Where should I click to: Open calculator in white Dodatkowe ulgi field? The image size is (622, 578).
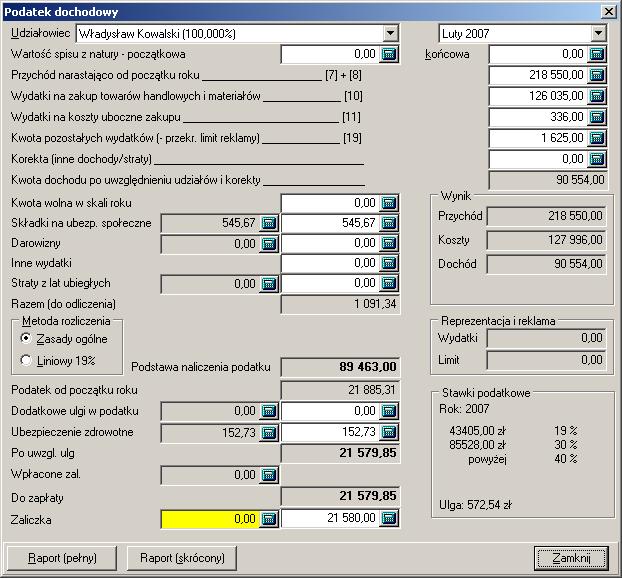(389, 411)
